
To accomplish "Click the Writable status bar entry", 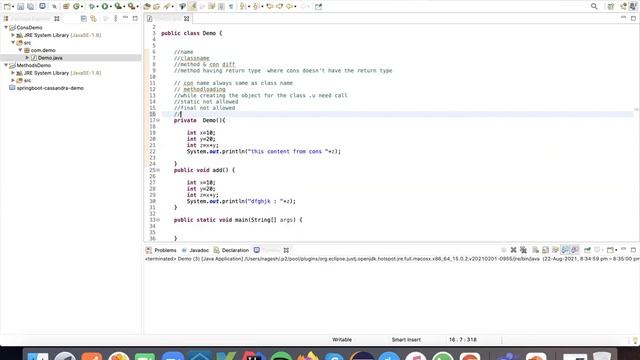I will 342,340.
